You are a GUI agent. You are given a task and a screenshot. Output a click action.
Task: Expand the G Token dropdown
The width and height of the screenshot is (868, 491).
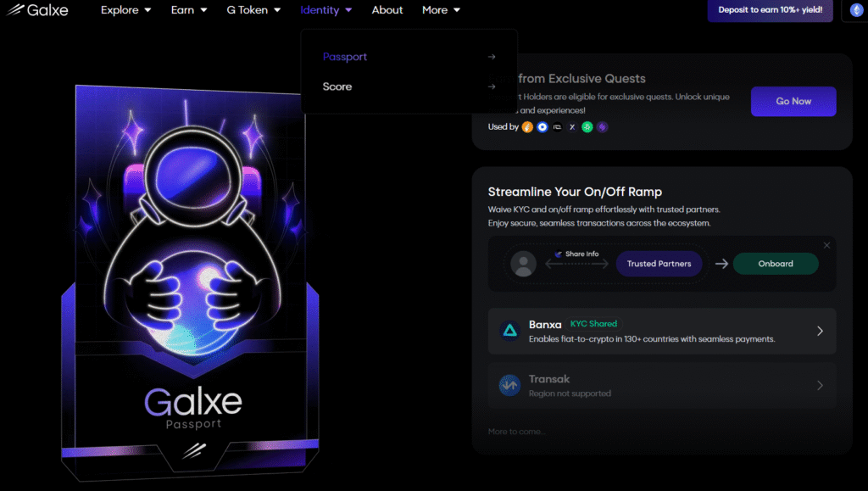[253, 10]
